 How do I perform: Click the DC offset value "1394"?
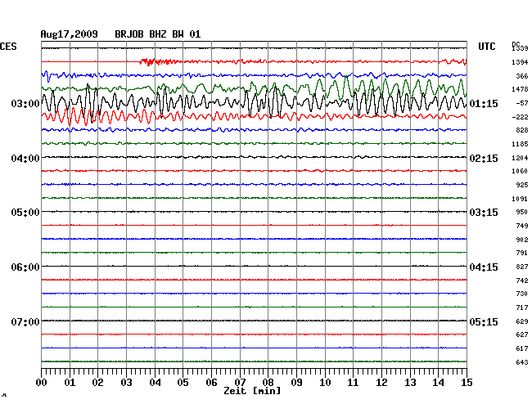(x=520, y=62)
